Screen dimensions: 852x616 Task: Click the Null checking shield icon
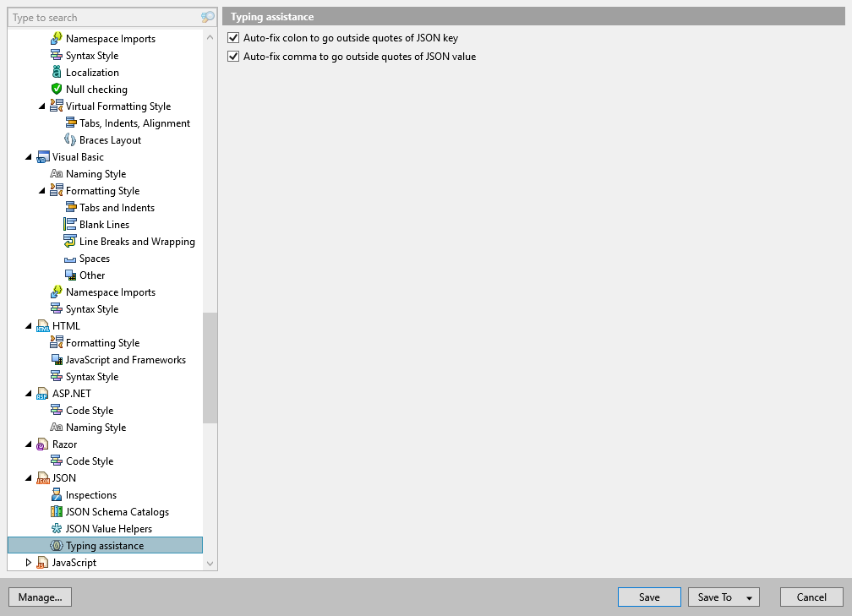(55, 89)
